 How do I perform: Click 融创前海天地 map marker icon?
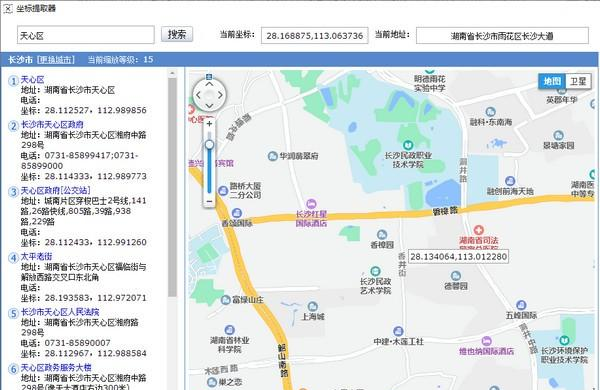point(510,181)
